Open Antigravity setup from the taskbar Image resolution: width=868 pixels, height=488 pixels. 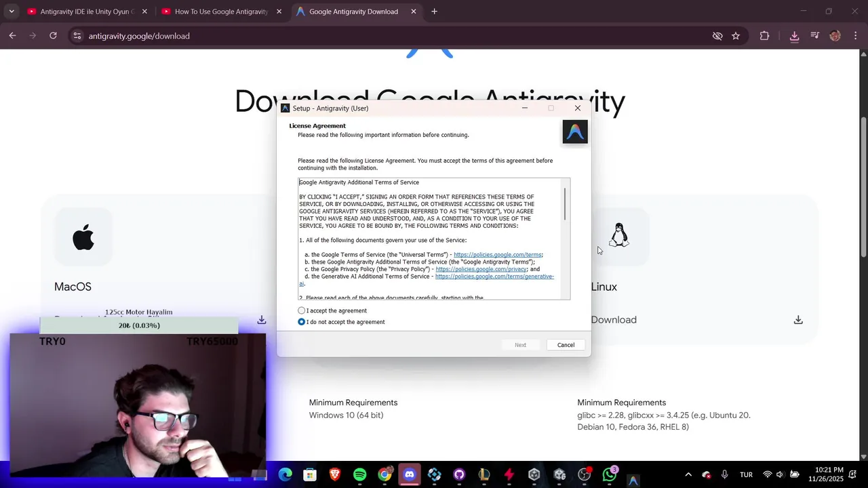click(633, 480)
